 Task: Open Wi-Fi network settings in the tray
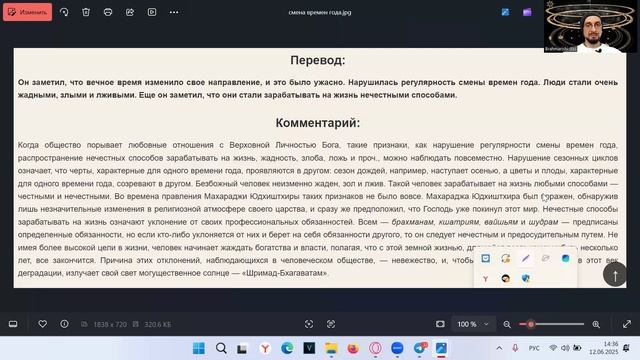553,348
